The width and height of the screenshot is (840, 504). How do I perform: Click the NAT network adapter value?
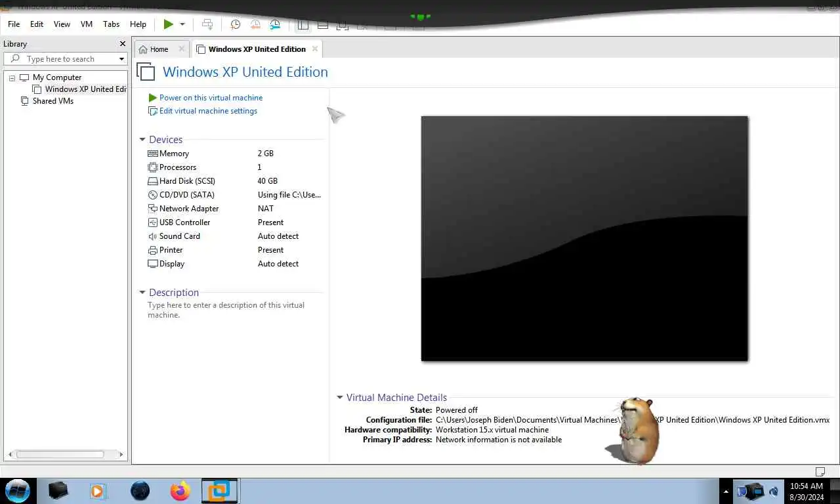[x=266, y=209]
